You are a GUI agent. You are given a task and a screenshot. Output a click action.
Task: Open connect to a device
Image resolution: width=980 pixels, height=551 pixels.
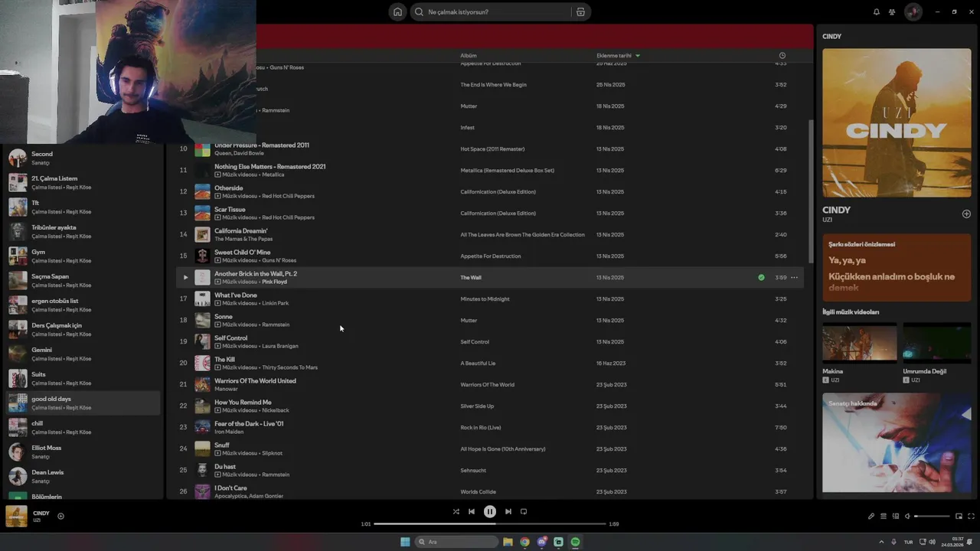point(896,517)
